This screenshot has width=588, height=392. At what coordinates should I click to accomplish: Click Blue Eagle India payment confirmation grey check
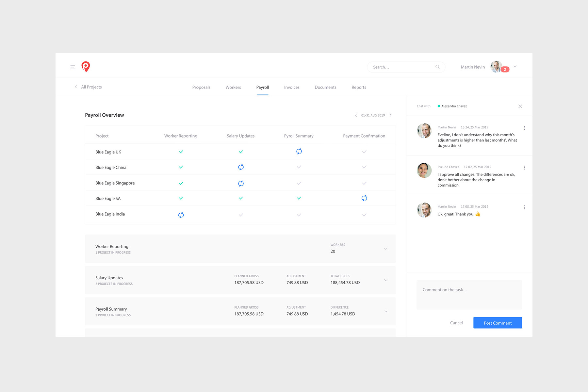coord(364,215)
